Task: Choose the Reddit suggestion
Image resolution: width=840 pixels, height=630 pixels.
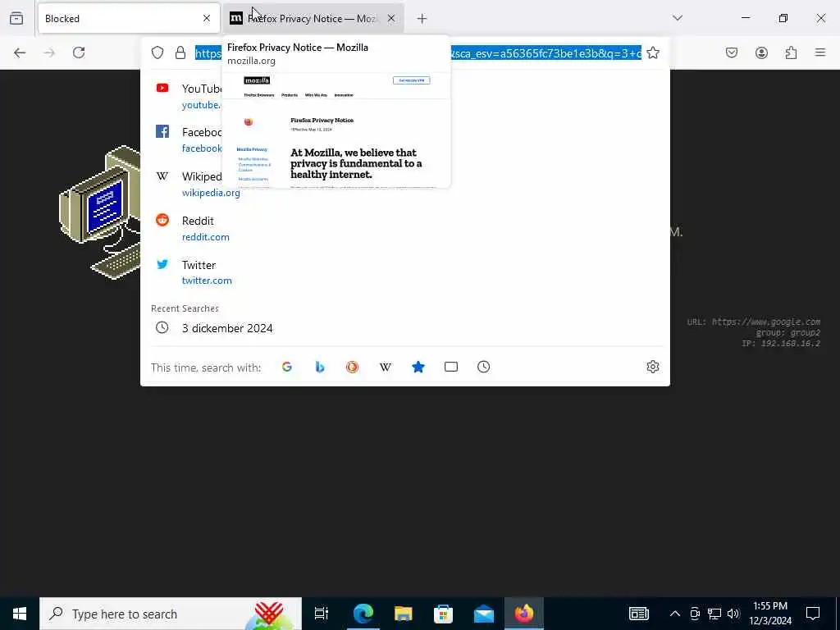Action: (x=405, y=228)
